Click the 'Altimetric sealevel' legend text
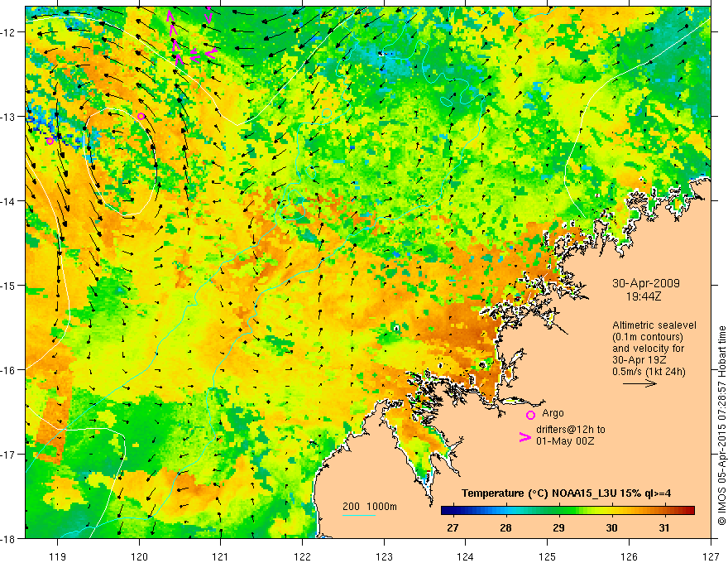 654,325
